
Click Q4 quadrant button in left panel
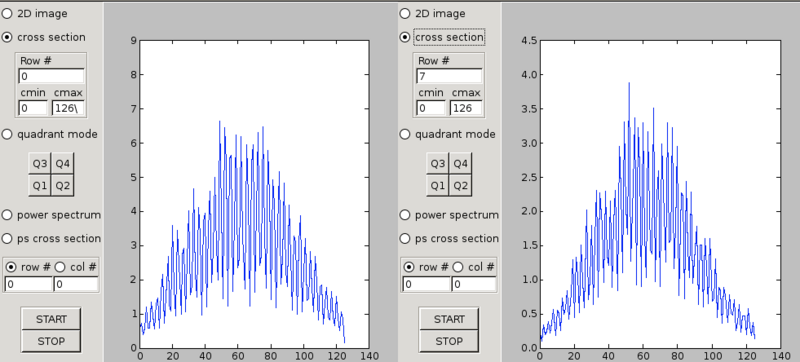click(x=63, y=164)
